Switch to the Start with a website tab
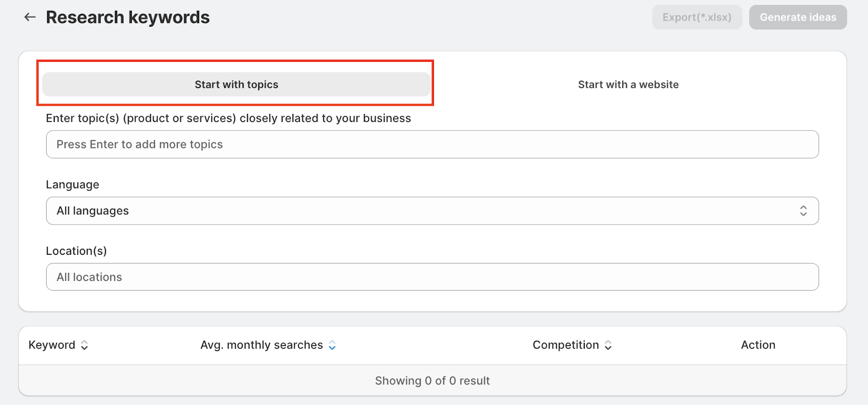Viewport: 868px width, 405px height. click(628, 85)
